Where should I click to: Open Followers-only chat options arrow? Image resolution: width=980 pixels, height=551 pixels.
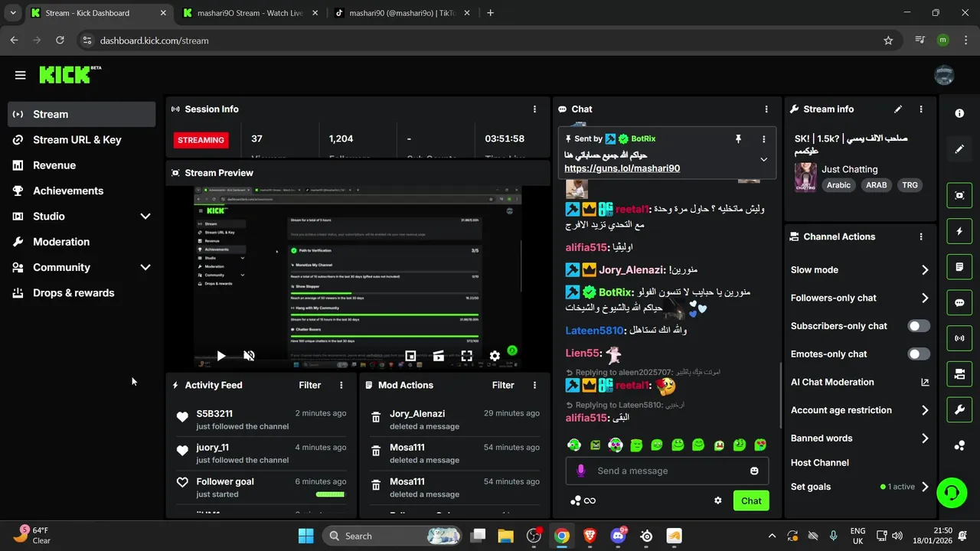925,298
